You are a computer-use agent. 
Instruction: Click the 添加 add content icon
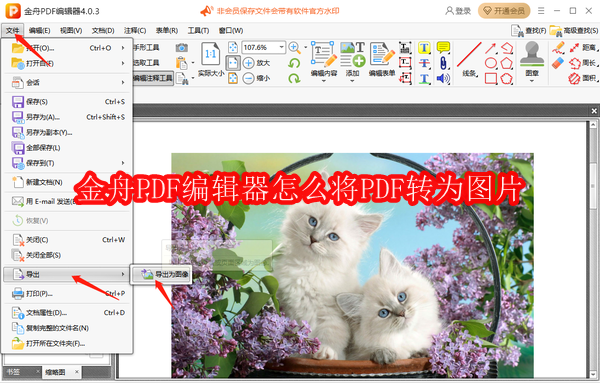[352, 55]
